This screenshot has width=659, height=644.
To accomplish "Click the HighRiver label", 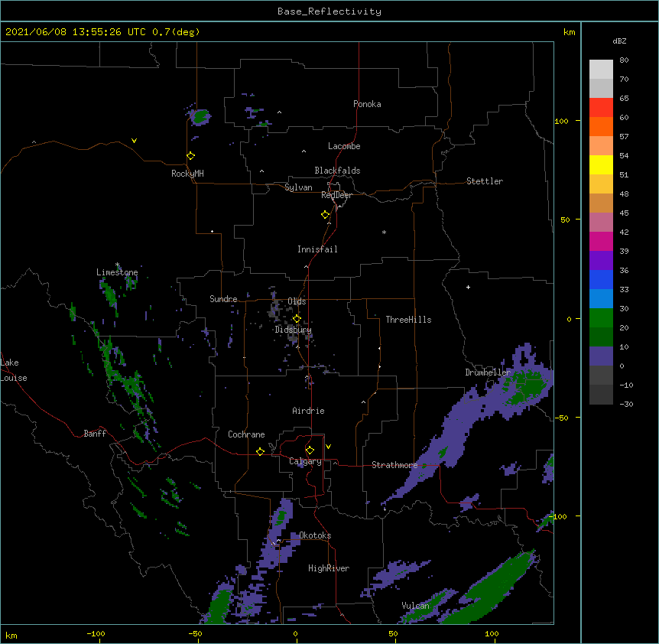I will pos(329,568).
